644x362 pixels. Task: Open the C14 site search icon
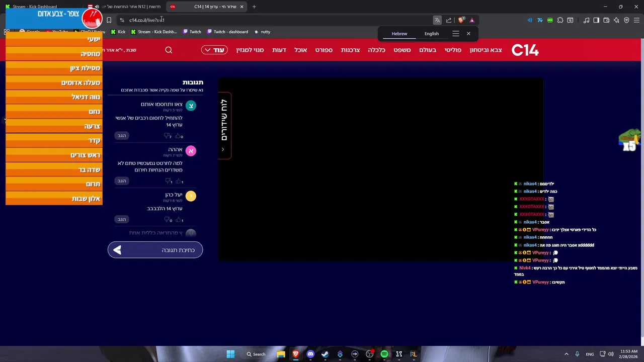point(169,50)
